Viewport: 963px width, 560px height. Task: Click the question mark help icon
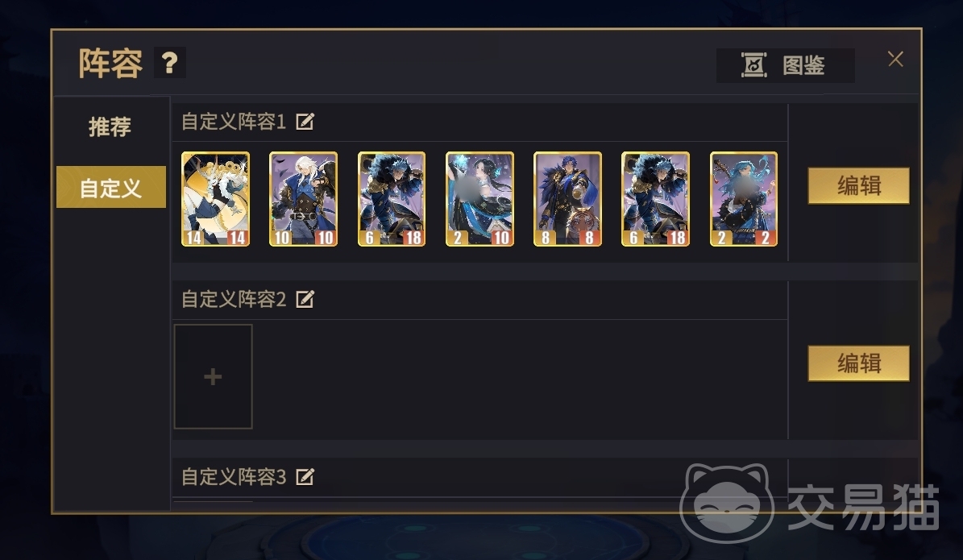click(169, 63)
